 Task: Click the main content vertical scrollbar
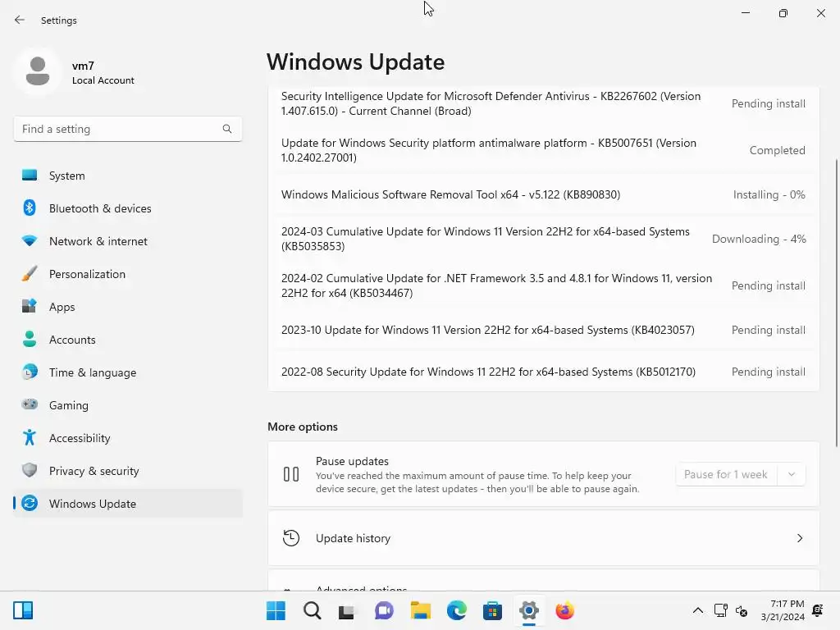(x=836, y=303)
